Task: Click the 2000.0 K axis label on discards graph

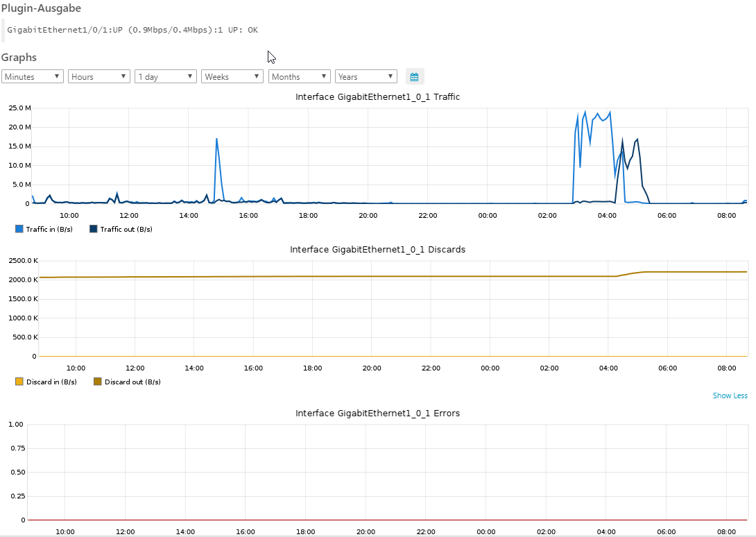Action: (x=23, y=280)
